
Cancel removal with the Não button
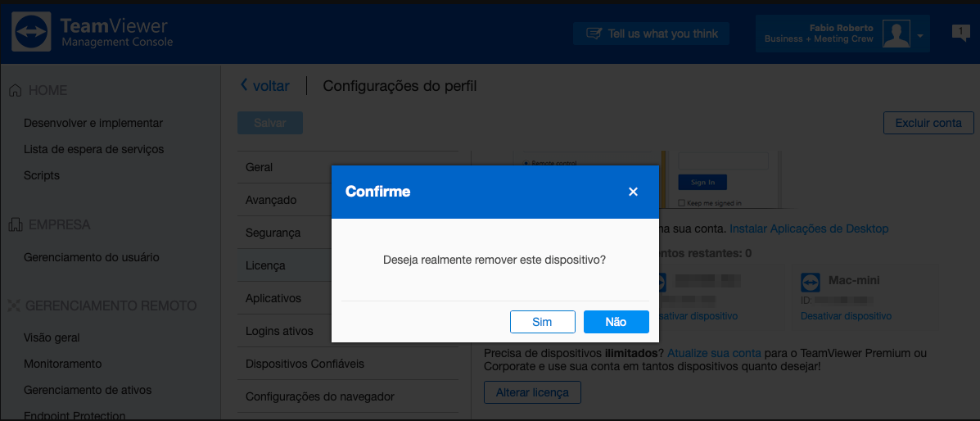point(616,322)
